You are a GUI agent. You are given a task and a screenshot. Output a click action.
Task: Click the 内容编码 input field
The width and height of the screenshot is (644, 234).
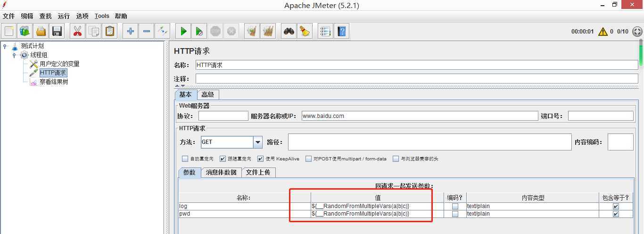(620, 142)
